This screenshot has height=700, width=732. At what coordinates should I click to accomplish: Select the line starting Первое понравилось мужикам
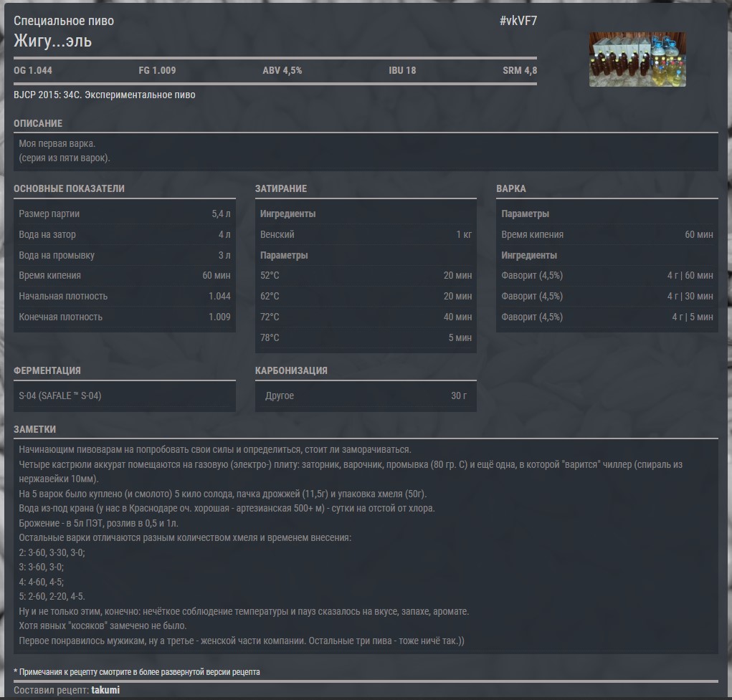(242, 641)
